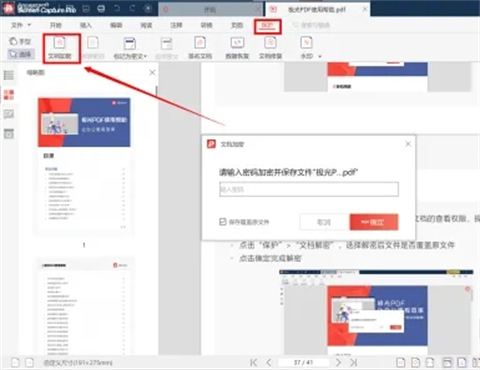Click the password input field in the dialog
The image size is (480, 370).
click(x=309, y=189)
